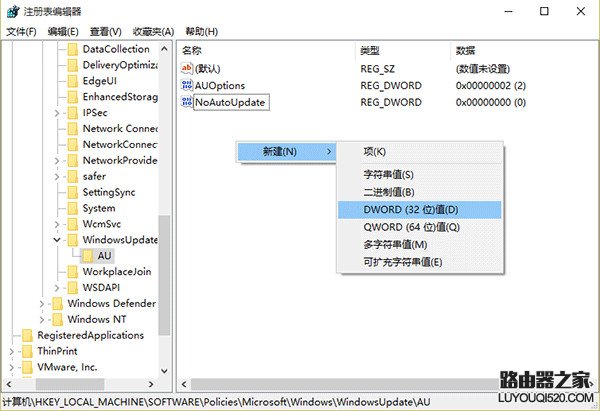Expand the WcmSvc tree node
The image size is (600, 411).
[x=57, y=224]
